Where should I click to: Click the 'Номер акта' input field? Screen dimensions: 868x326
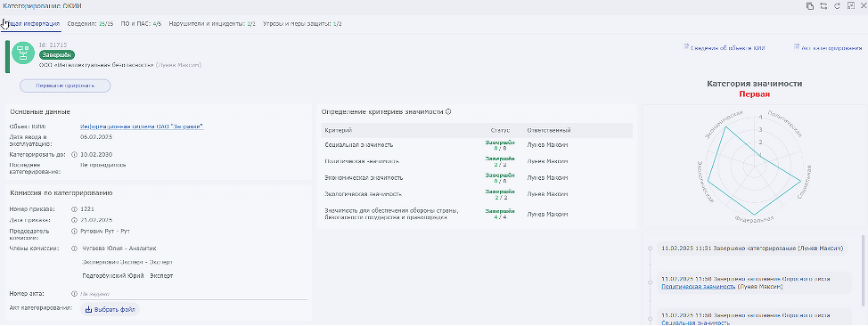tap(193, 294)
